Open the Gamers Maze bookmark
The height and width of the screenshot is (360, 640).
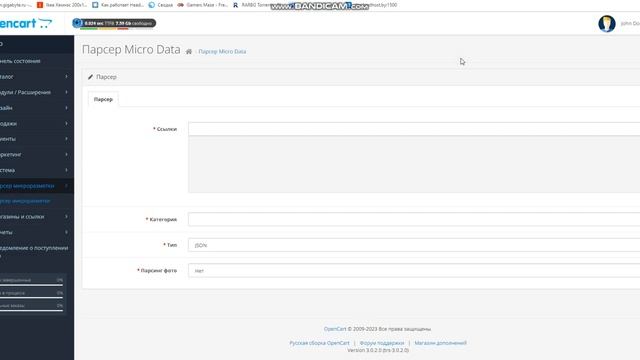[x=202, y=5]
